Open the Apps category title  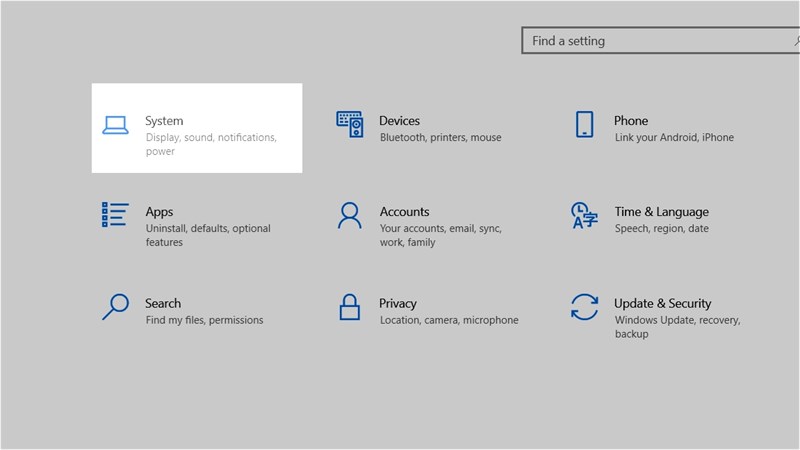[x=159, y=212]
